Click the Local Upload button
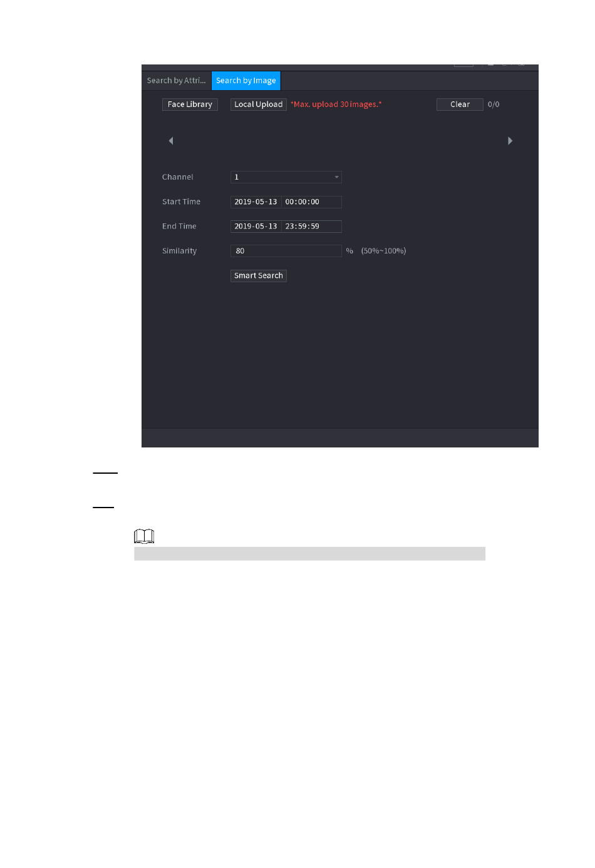595x868 pixels. click(259, 105)
